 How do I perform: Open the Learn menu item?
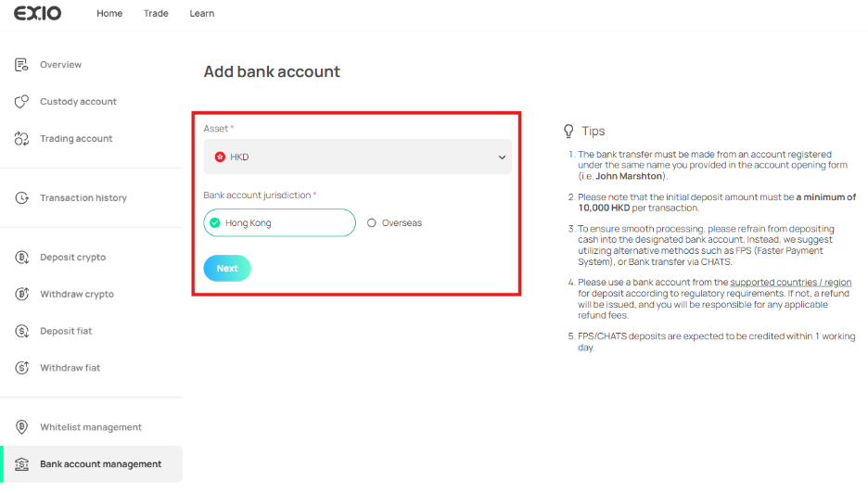(201, 14)
